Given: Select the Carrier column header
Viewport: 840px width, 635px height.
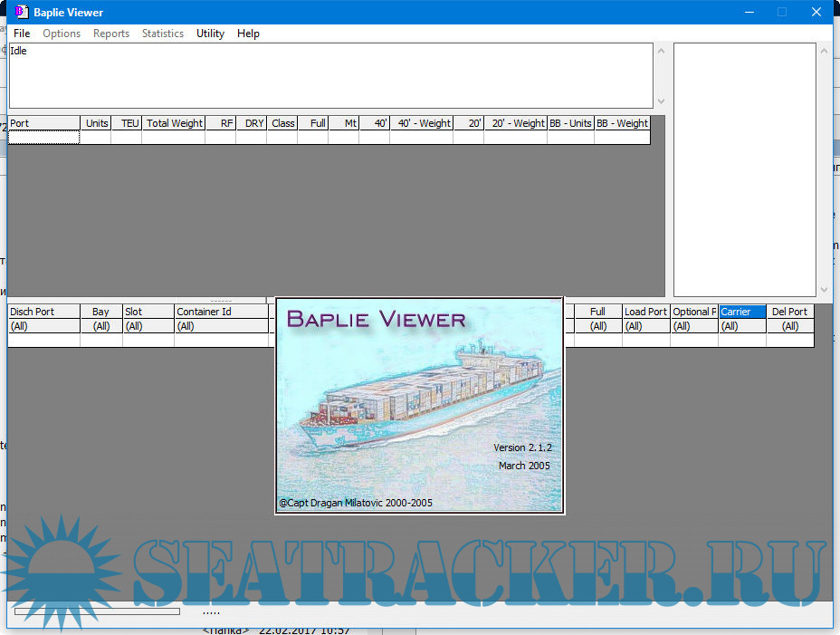Looking at the screenshot, I should 742,312.
